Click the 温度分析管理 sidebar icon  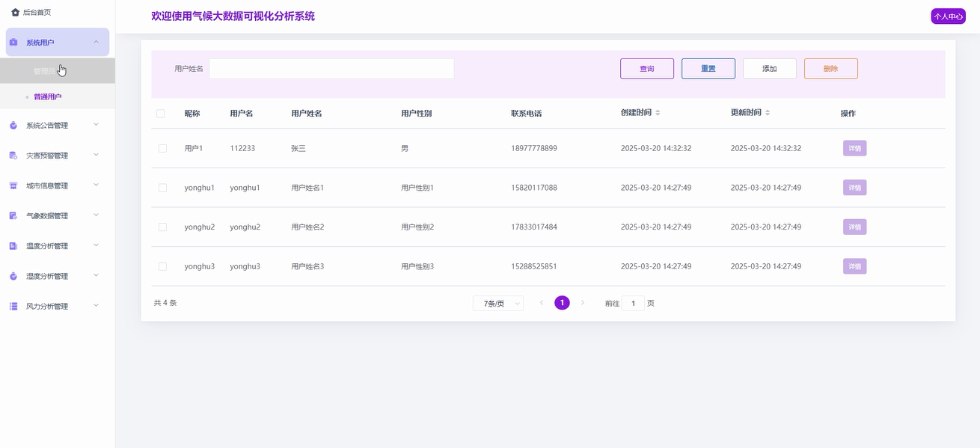point(13,246)
